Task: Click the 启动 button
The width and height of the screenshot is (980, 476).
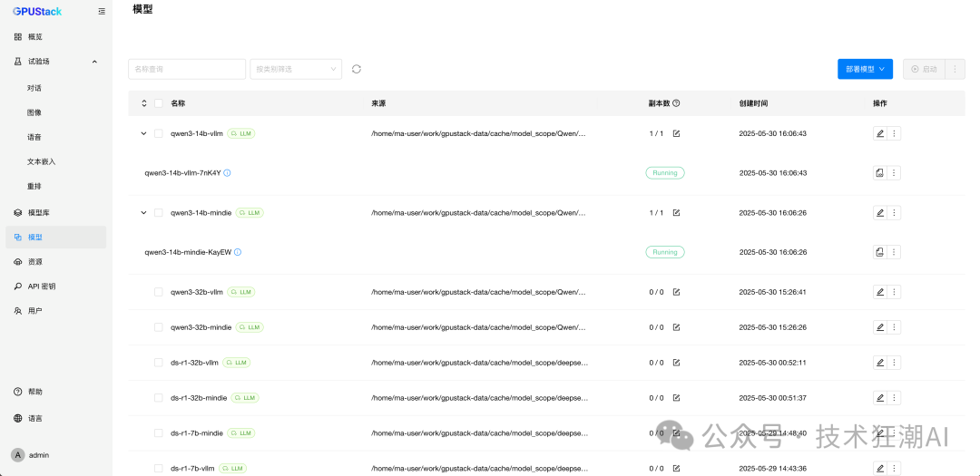Action: [x=925, y=69]
